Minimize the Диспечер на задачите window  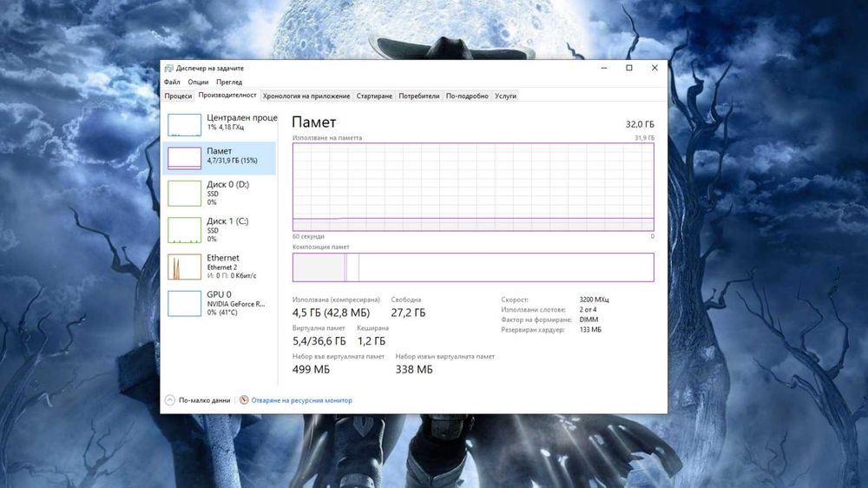pyautogui.click(x=604, y=68)
